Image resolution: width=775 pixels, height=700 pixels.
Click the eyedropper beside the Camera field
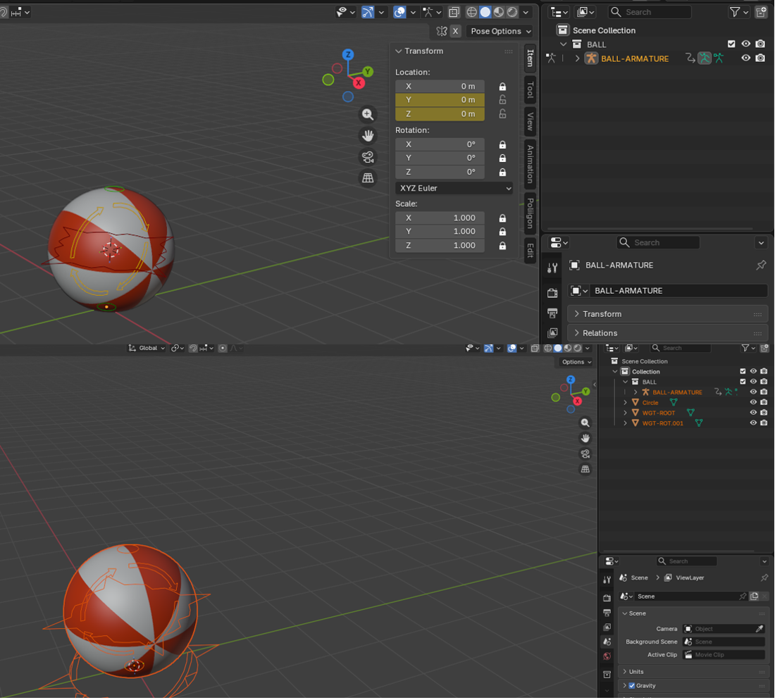[759, 629]
